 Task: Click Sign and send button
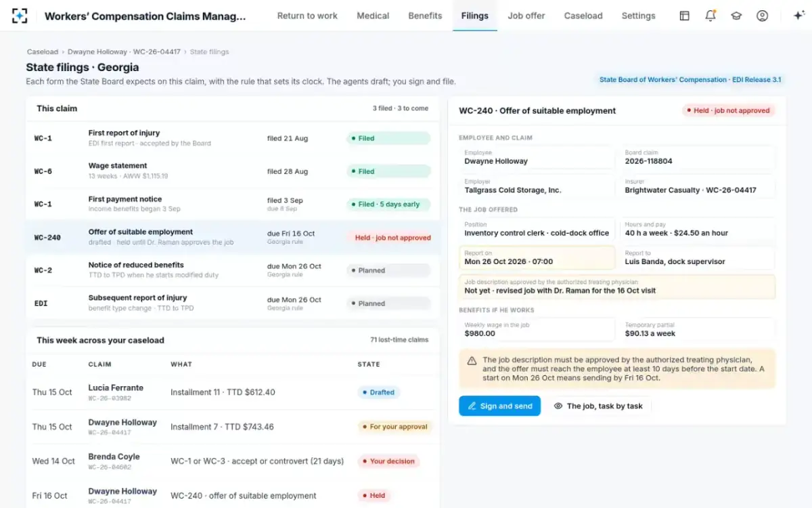[499, 406]
